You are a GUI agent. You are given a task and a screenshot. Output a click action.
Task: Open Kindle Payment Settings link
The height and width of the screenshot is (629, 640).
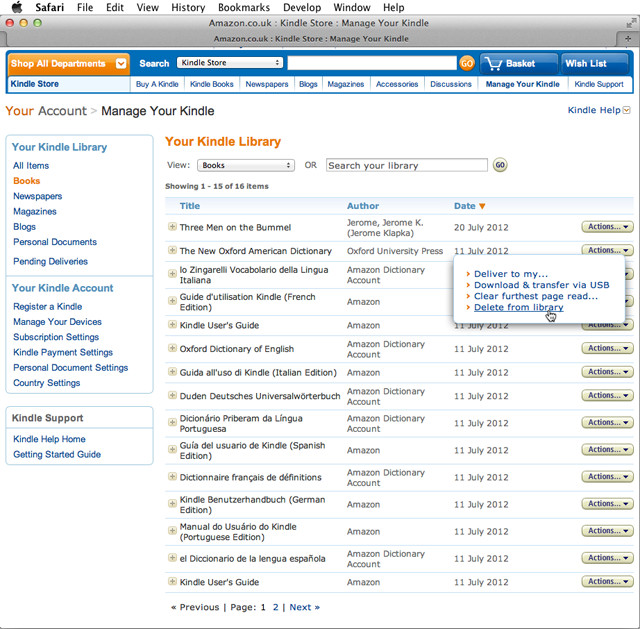point(63,352)
